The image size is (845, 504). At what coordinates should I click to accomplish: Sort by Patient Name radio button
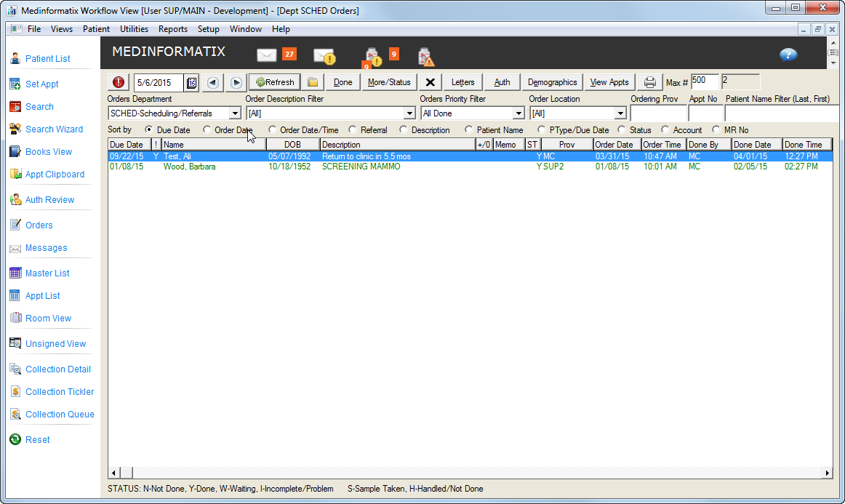point(469,130)
